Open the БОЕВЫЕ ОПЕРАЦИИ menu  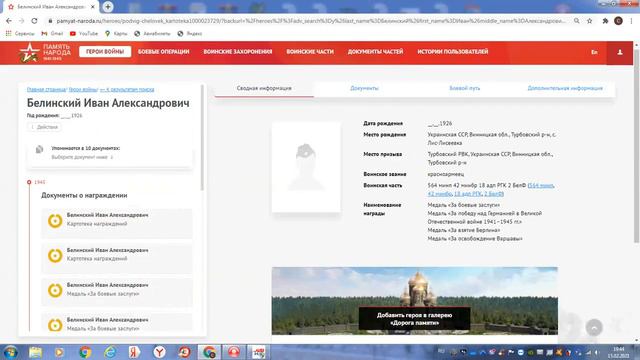coord(164,51)
